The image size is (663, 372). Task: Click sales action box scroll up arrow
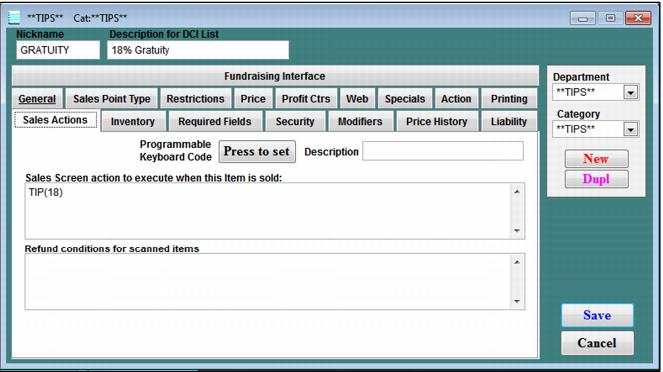pyautogui.click(x=517, y=191)
